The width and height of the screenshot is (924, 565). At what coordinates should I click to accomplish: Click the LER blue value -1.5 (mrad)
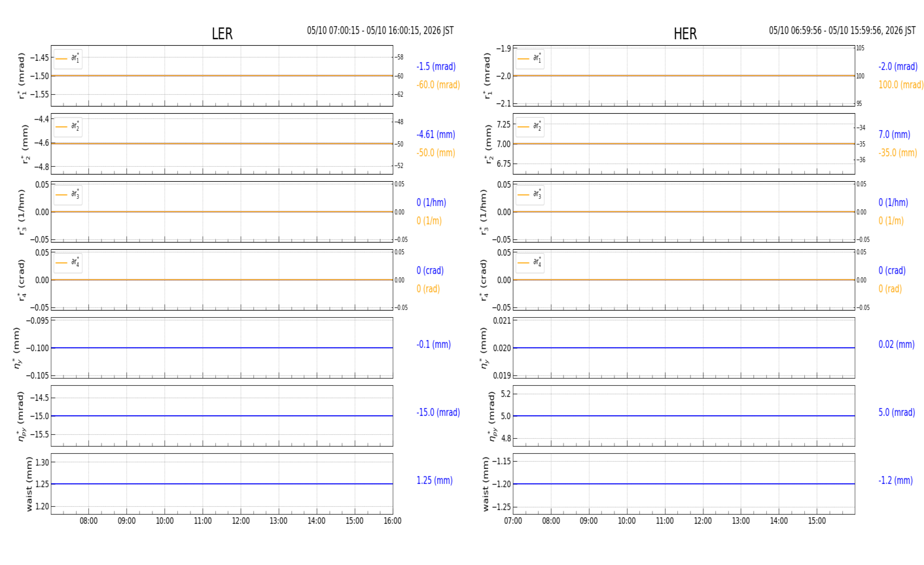[x=436, y=67]
